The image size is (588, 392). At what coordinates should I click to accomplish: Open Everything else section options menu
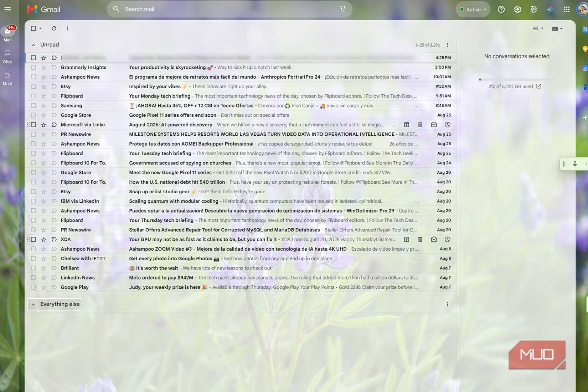pyautogui.click(x=448, y=304)
